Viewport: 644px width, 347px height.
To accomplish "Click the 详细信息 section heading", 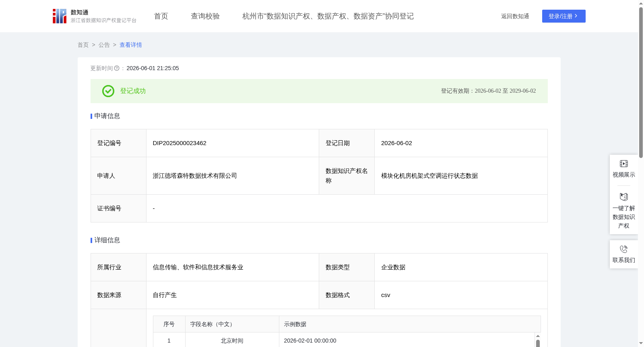I will [x=107, y=240].
